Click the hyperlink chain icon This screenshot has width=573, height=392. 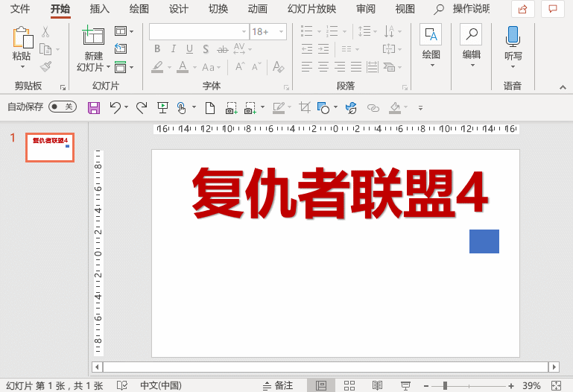(373, 108)
